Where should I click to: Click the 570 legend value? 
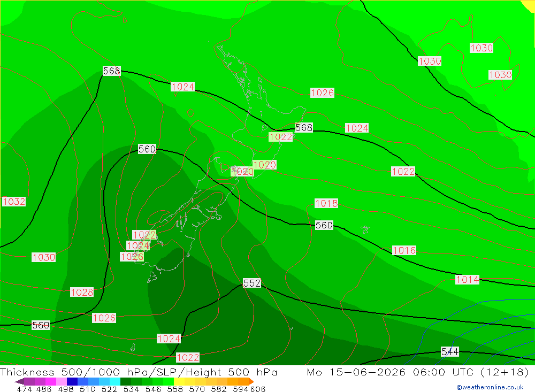(196, 389)
